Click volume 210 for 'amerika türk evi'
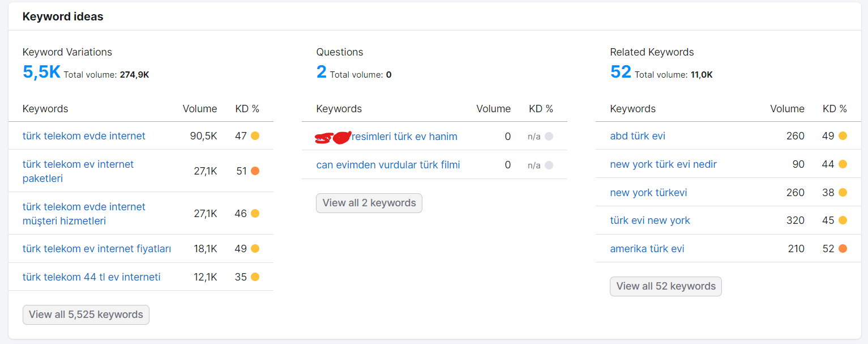The width and height of the screenshot is (868, 344). click(796, 249)
